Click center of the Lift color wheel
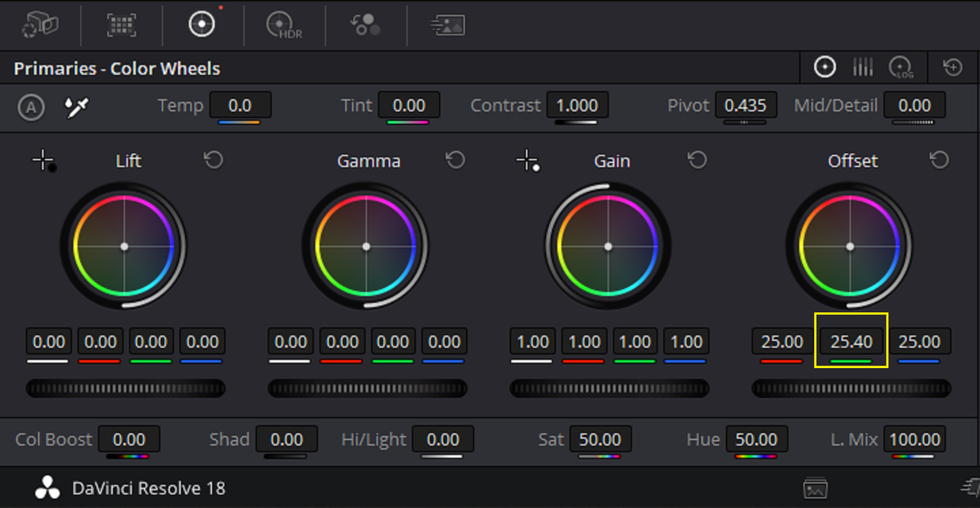The height and width of the screenshot is (508, 980). pyautogui.click(x=124, y=246)
